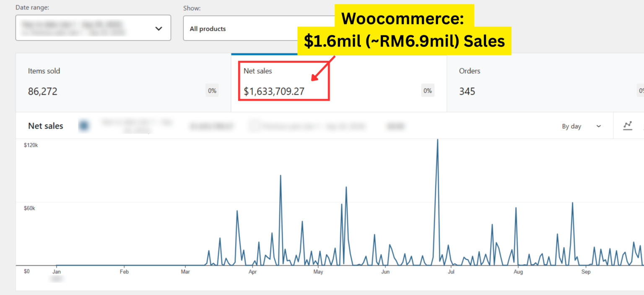Switch to the Items sold tab

point(123,83)
